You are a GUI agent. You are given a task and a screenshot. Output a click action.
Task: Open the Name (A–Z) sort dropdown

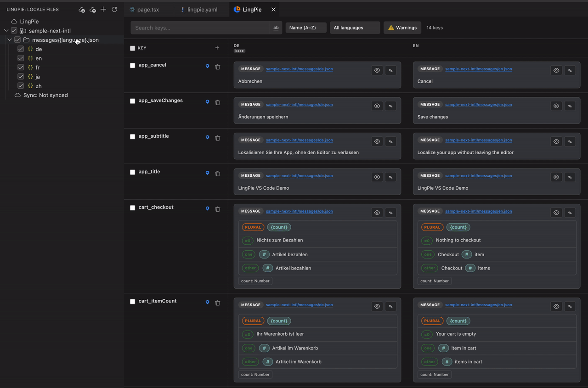click(x=306, y=28)
